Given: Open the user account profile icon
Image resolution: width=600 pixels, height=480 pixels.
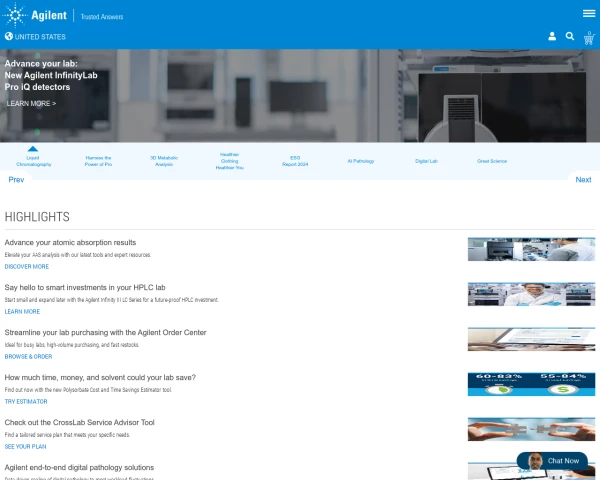Looking at the screenshot, I should (552, 36).
